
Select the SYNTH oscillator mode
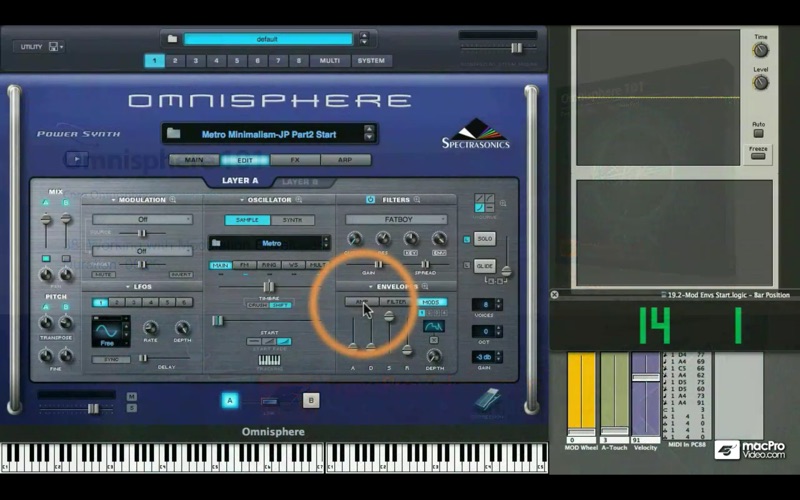292,220
